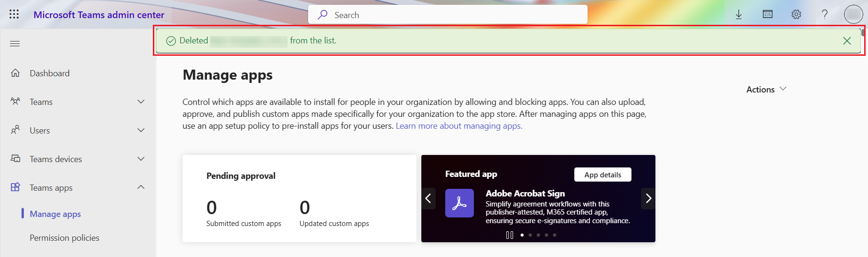Open Learn more about managing apps link
Screen dimensions: 868x257
[x=459, y=126]
